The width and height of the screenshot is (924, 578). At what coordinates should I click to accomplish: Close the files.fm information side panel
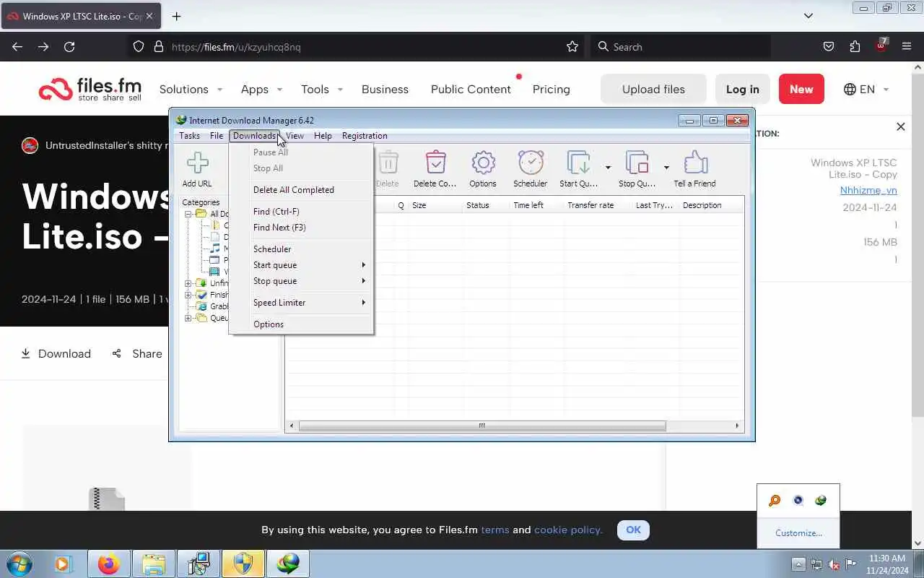pyautogui.click(x=900, y=126)
